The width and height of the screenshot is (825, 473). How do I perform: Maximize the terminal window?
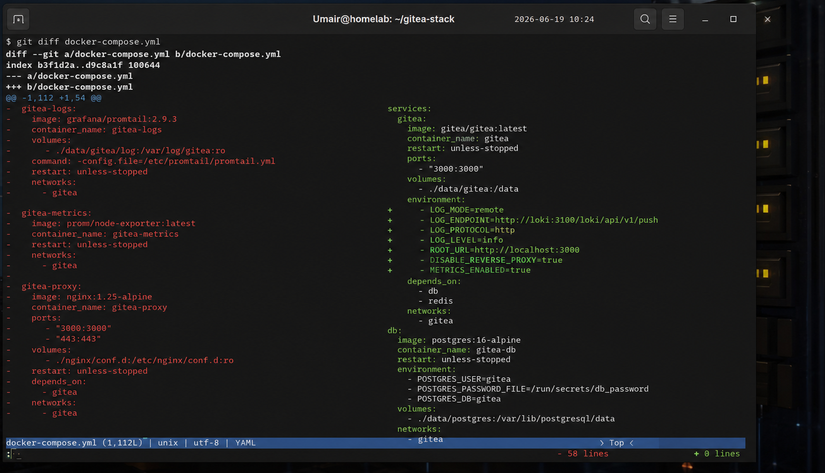click(733, 19)
